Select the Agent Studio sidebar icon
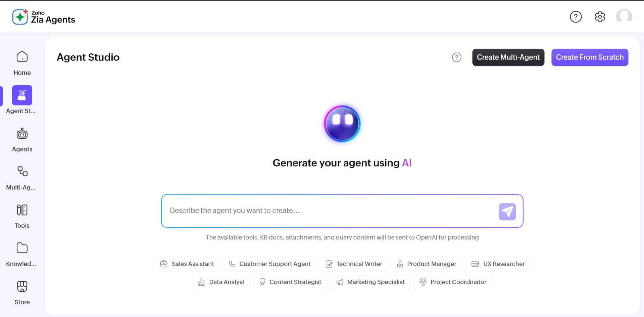 point(22,95)
